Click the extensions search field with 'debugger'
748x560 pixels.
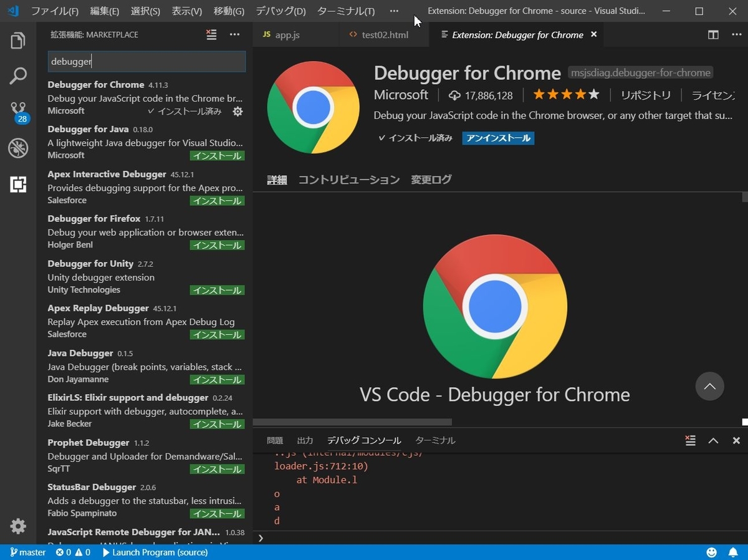point(146,62)
